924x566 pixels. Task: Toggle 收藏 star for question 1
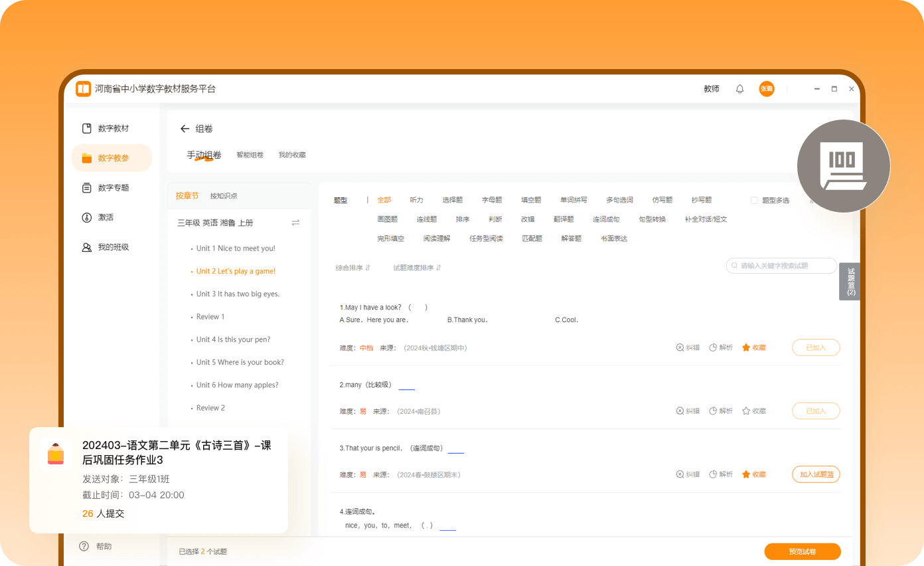click(x=754, y=347)
